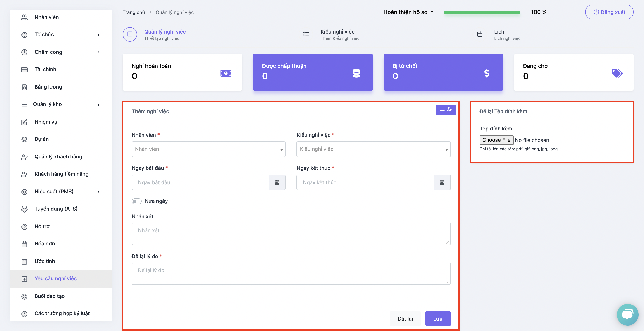
Task: Click the Tuyển dụng (ATS) icon
Action: click(x=24, y=209)
